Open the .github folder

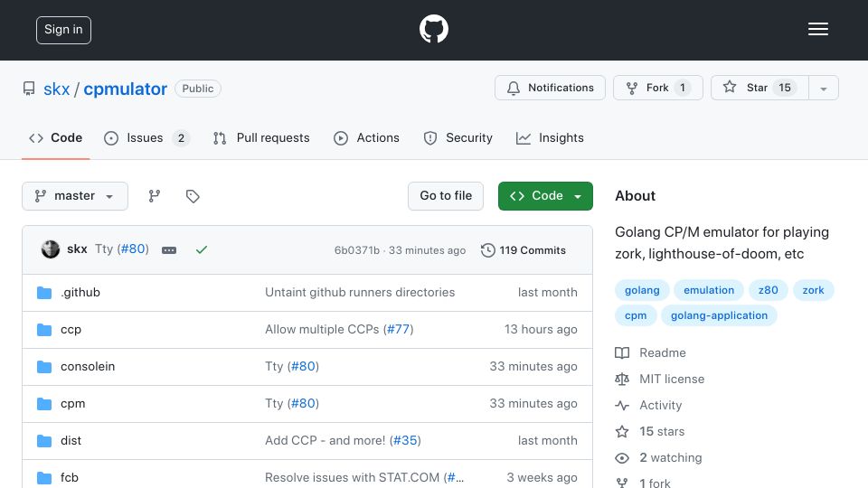[80, 292]
